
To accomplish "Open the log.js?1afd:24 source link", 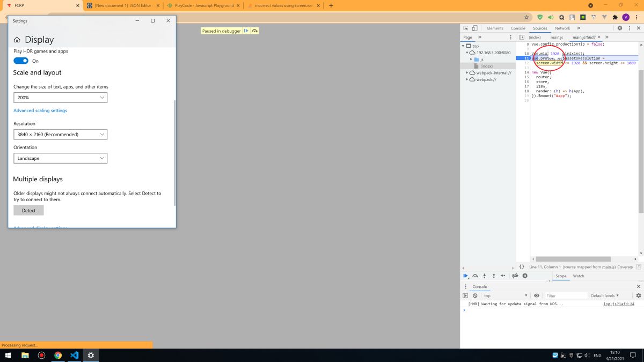I will (x=619, y=304).
